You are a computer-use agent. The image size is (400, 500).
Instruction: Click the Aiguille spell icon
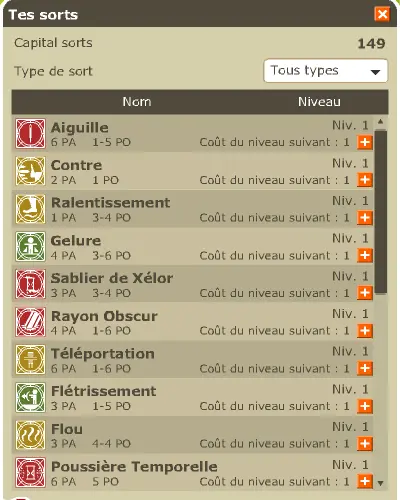(x=30, y=134)
